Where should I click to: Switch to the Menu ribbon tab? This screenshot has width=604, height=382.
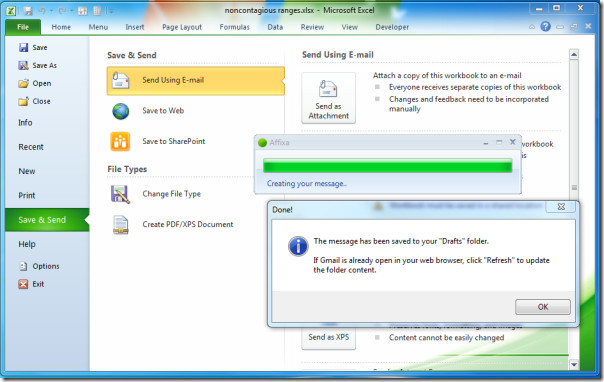[98, 27]
